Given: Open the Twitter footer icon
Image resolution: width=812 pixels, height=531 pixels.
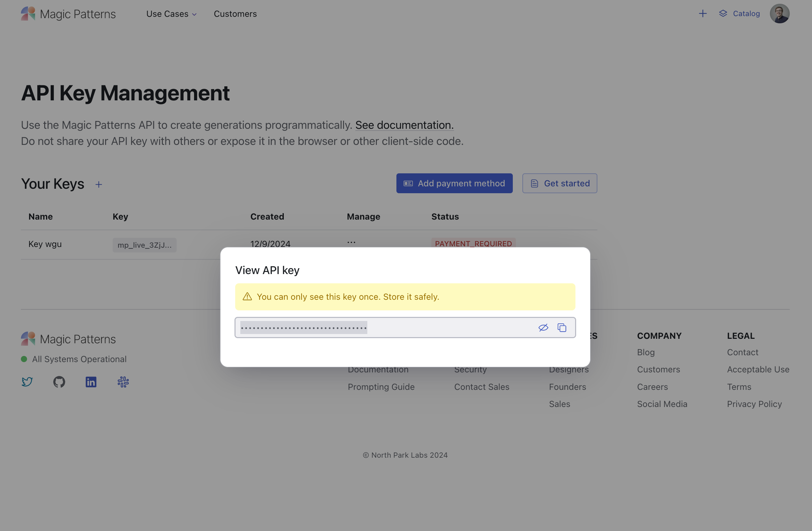Looking at the screenshot, I should click(x=27, y=382).
